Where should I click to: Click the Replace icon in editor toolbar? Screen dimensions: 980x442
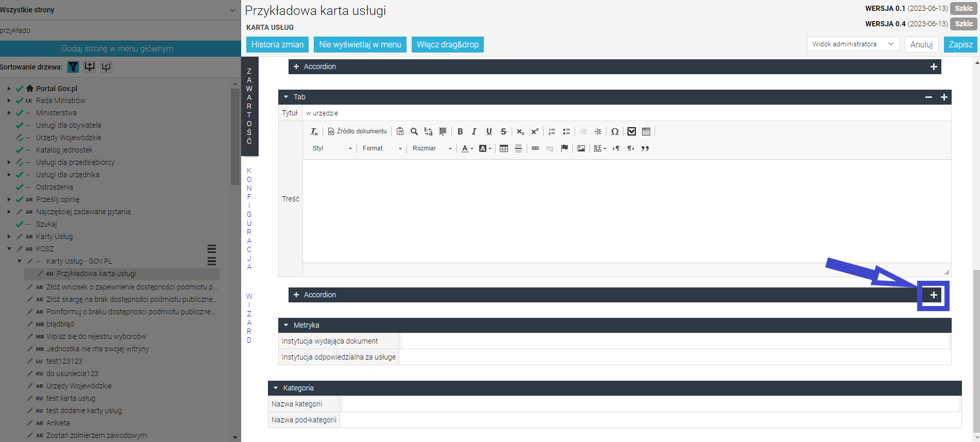(428, 132)
